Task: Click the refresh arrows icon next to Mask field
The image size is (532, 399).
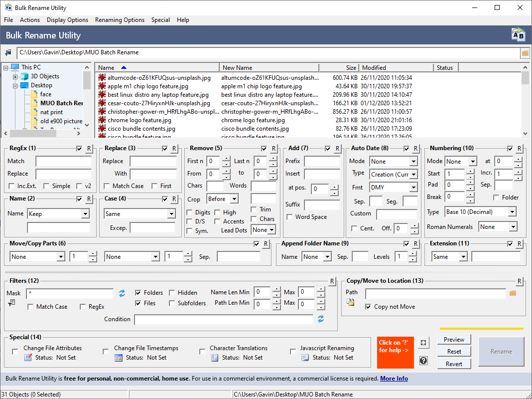Action: click(122, 293)
